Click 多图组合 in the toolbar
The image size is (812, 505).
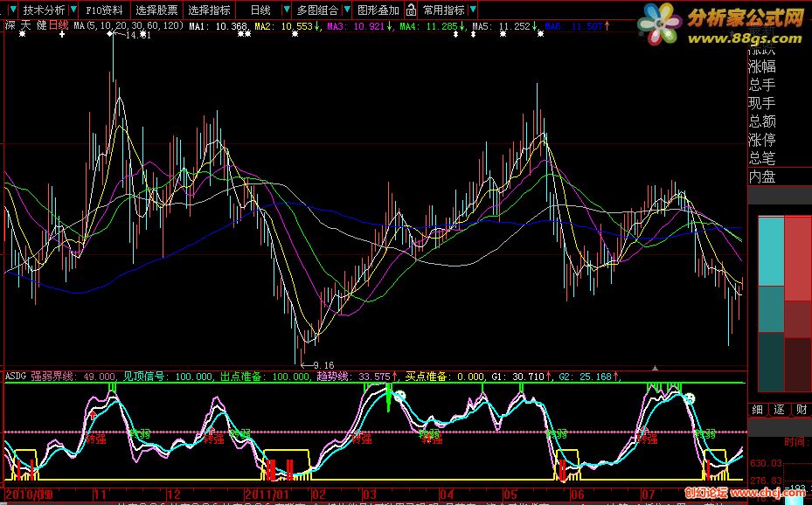(x=317, y=10)
